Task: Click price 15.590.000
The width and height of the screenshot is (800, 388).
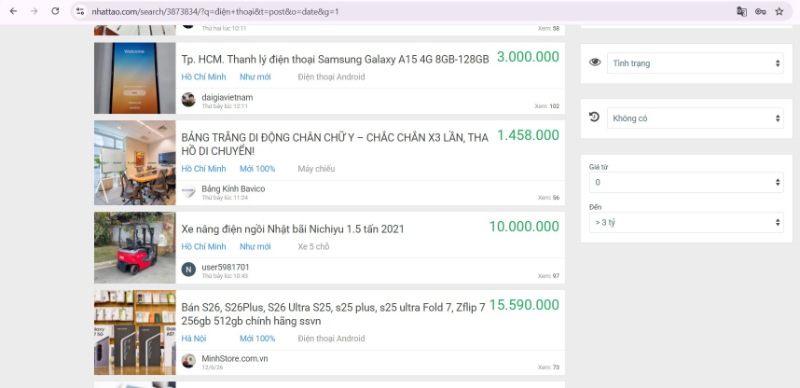Action: pyautogui.click(x=524, y=305)
